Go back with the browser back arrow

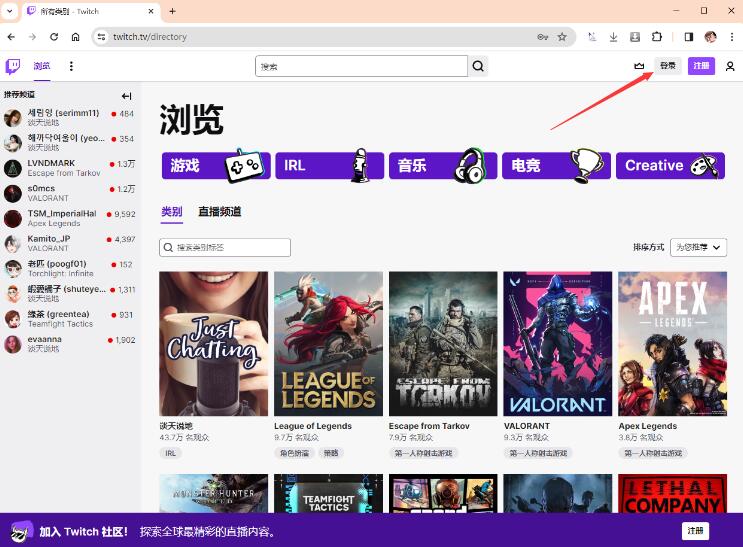click(x=11, y=36)
